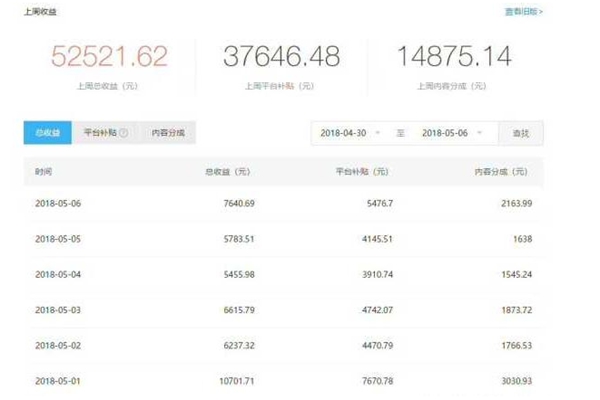Select the 2018-05-06 date cell

tap(58, 204)
